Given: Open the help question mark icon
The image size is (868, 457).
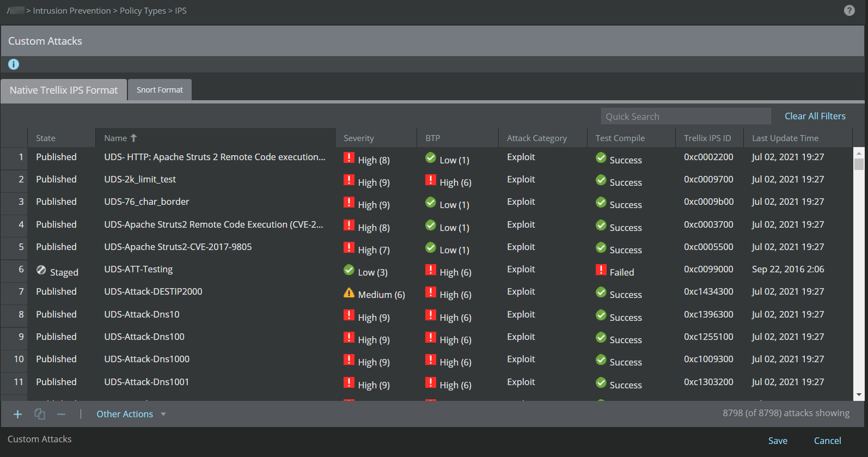Looking at the screenshot, I should 849,10.
